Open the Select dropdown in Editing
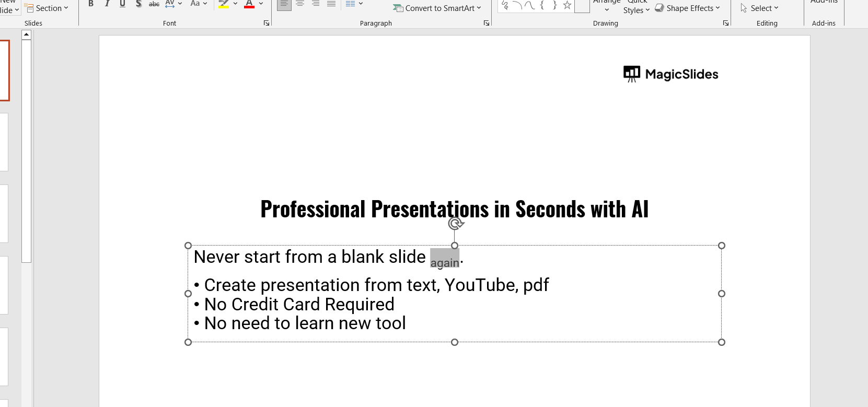The width and height of the screenshot is (868, 407). [x=759, y=8]
